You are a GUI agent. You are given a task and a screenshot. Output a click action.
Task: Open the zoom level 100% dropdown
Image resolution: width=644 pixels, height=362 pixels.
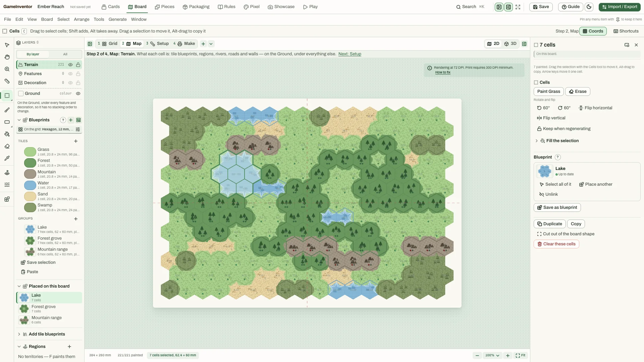click(x=492, y=355)
